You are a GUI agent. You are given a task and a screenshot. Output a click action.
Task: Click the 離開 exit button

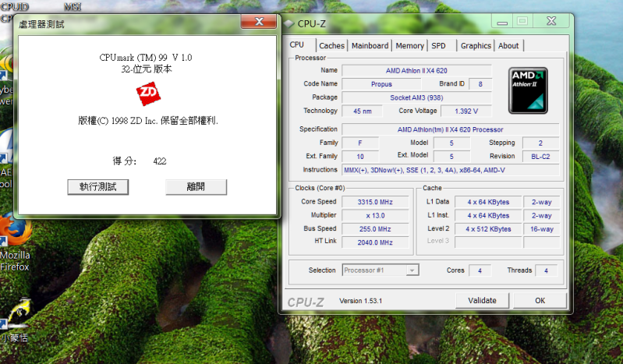pos(196,187)
